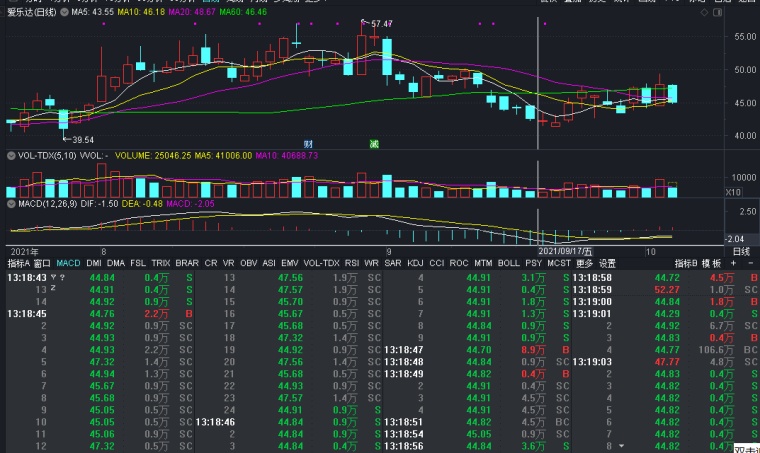Screen dimensions: 760x453
Task: Open the 模板 template menu
Action: click(x=712, y=263)
